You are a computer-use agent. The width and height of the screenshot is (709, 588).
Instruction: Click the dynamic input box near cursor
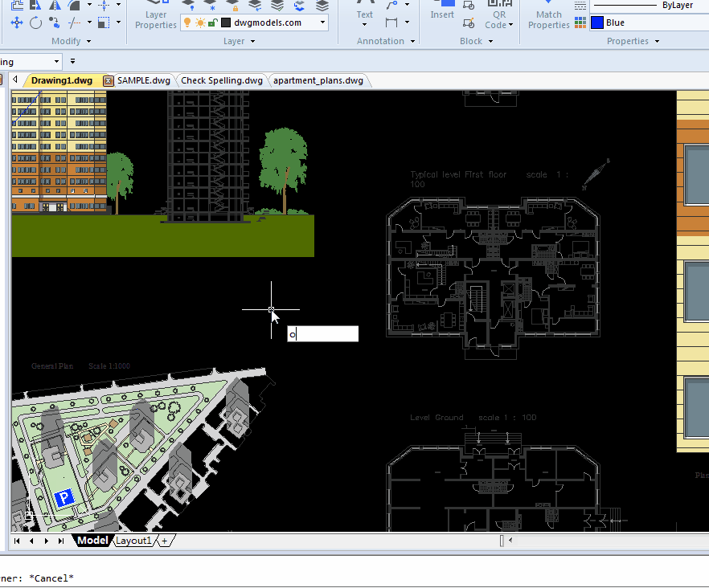click(x=323, y=334)
